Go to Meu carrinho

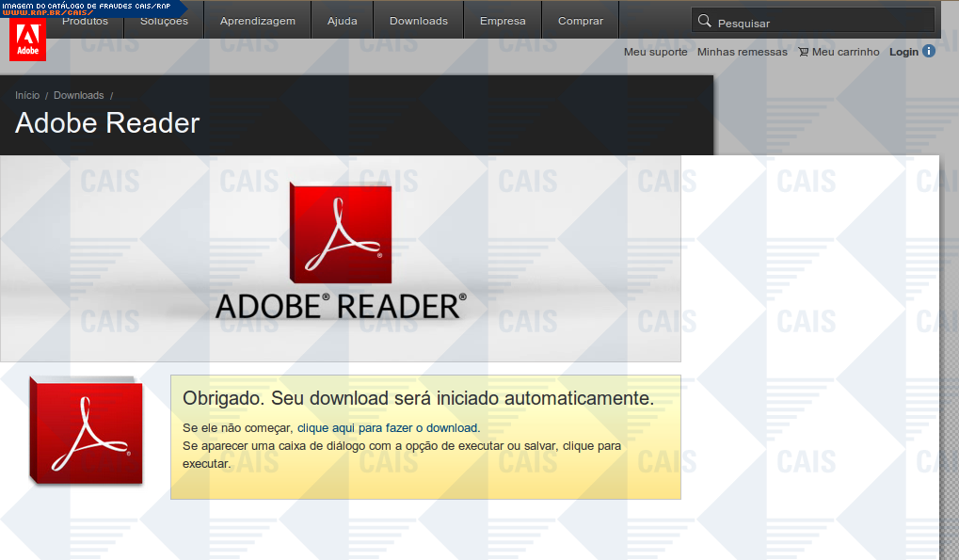845,52
